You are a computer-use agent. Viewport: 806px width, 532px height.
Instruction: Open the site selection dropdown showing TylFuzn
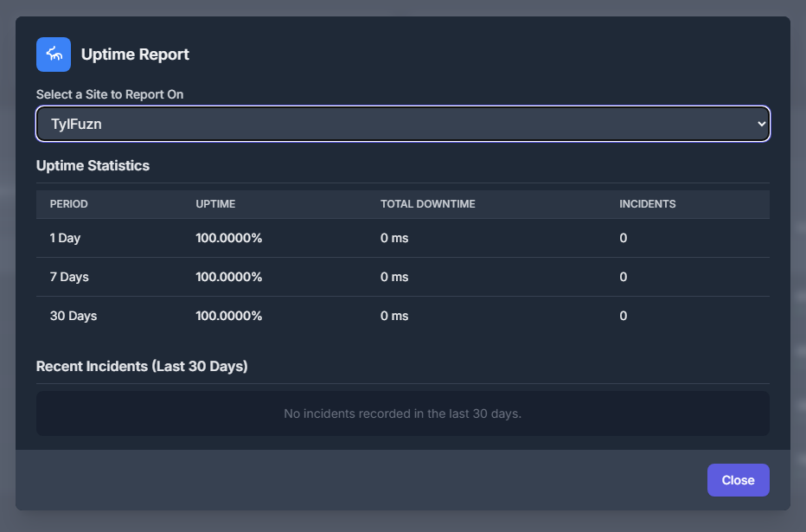pos(402,123)
